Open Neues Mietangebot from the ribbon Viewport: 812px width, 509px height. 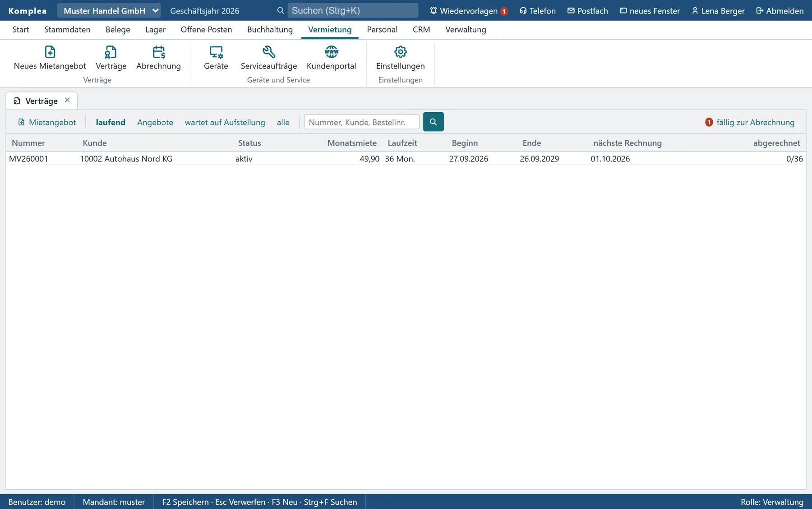(50, 58)
